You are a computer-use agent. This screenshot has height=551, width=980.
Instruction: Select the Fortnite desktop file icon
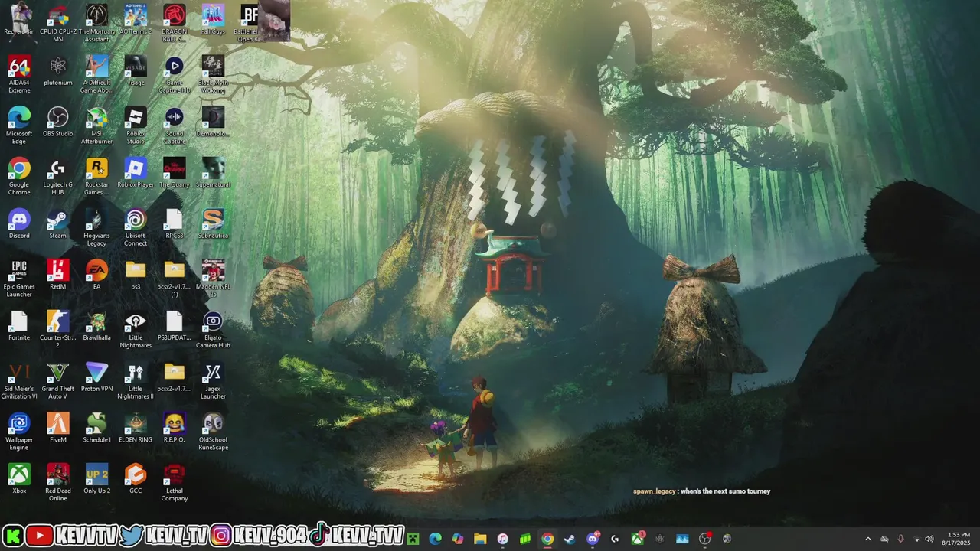[x=19, y=326]
